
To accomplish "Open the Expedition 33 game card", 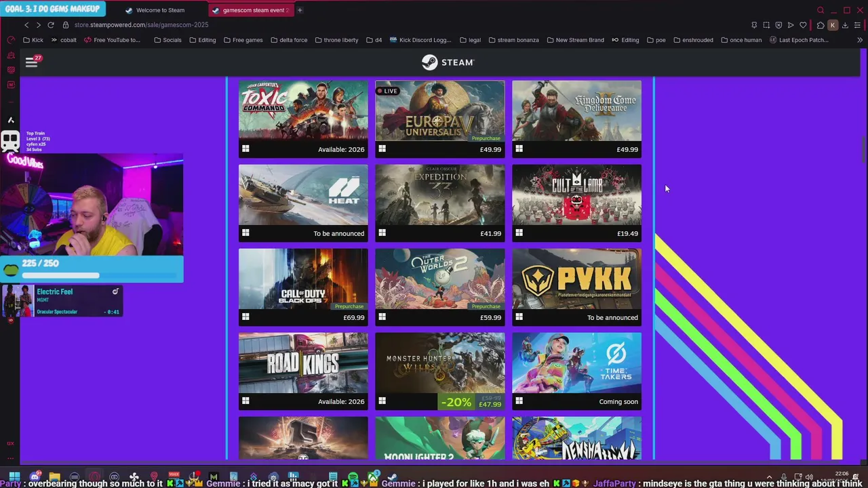I will [440, 203].
